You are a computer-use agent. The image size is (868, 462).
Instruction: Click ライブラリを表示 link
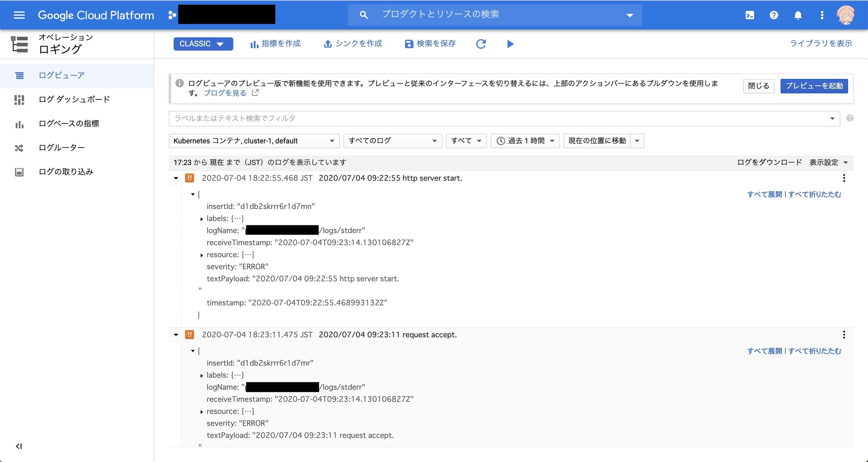point(821,43)
